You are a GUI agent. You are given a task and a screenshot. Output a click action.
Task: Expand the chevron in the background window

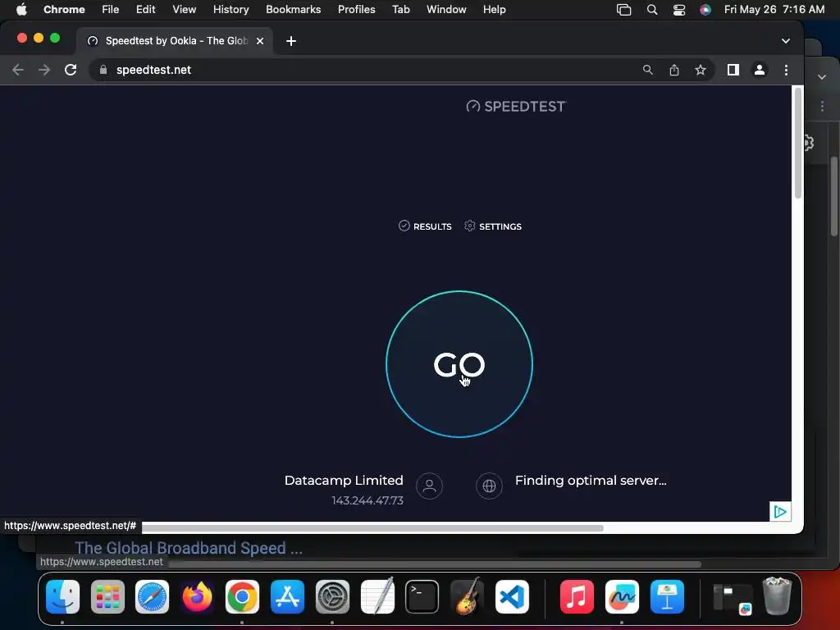(822, 77)
